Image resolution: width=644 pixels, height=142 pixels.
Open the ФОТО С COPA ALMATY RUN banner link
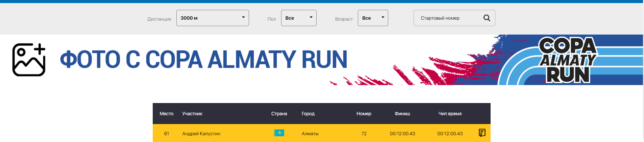(x=203, y=60)
